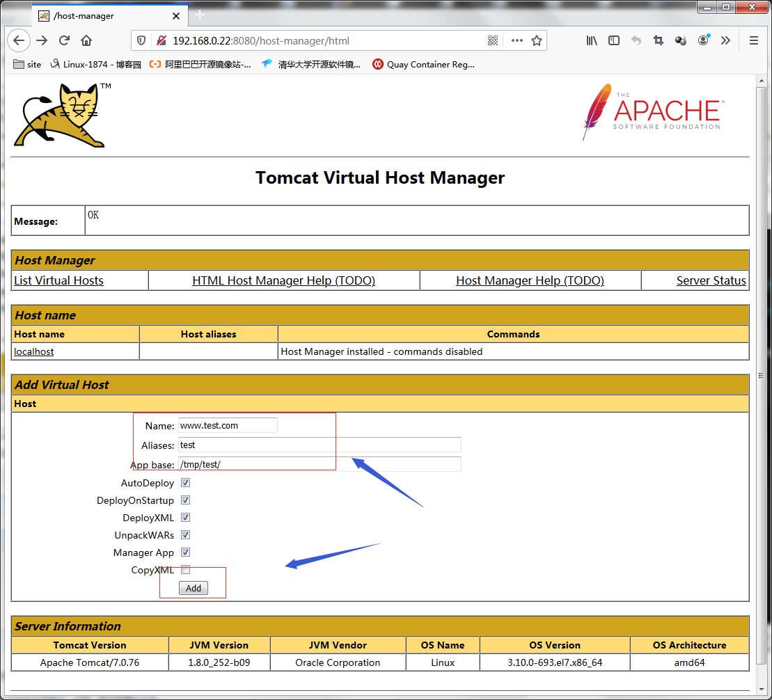The image size is (772, 700).
Task: Click the Oracle Corporation cell
Action: click(338, 662)
